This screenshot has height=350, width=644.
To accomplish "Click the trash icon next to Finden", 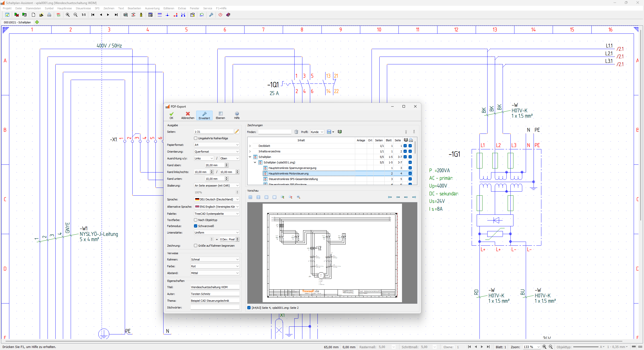I will pyautogui.click(x=296, y=132).
